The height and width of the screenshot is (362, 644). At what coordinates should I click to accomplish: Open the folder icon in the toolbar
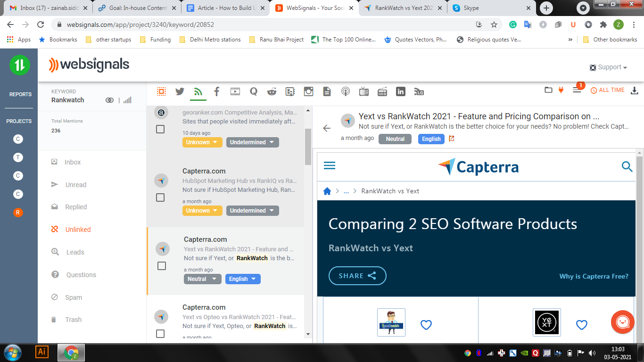click(x=548, y=90)
